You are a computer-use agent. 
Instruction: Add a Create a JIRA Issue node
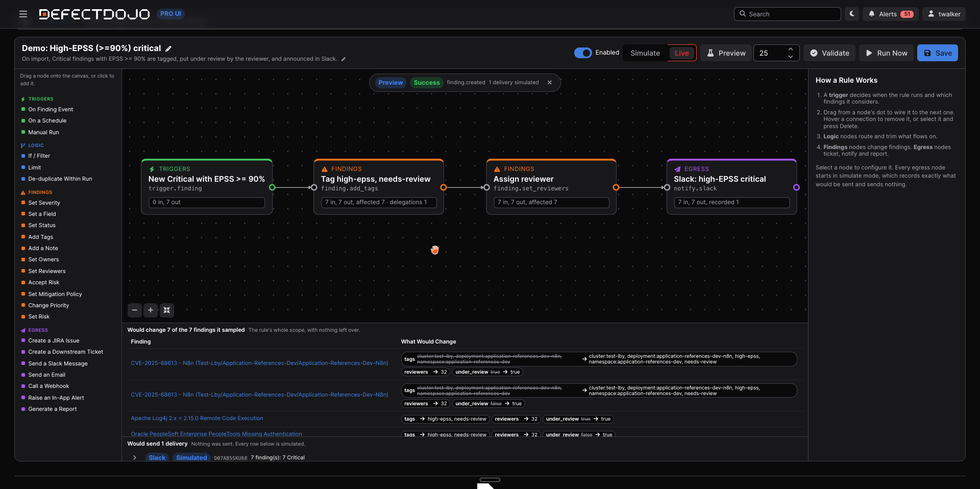coord(54,340)
